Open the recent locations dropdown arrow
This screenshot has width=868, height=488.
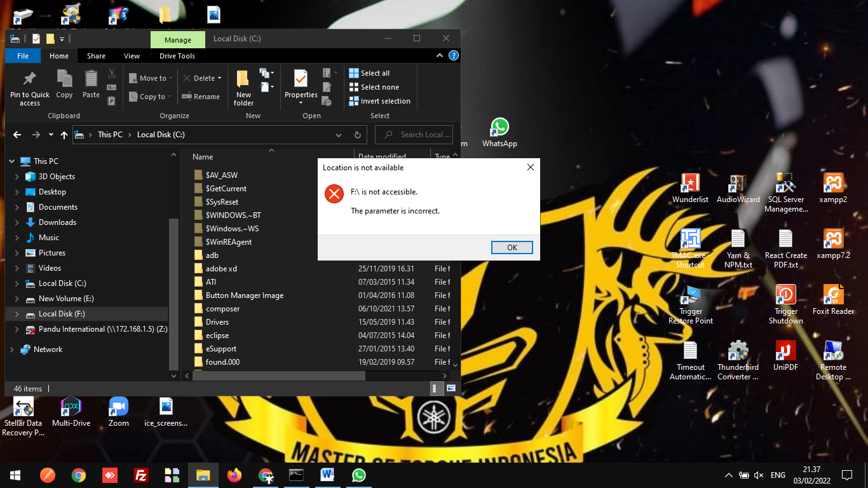(51, 135)
